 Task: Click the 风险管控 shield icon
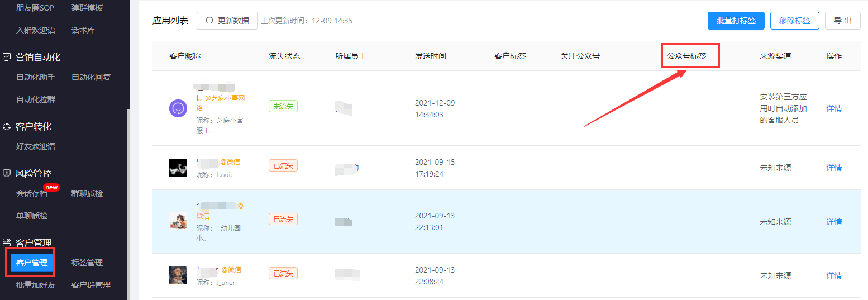pos(7,173)
